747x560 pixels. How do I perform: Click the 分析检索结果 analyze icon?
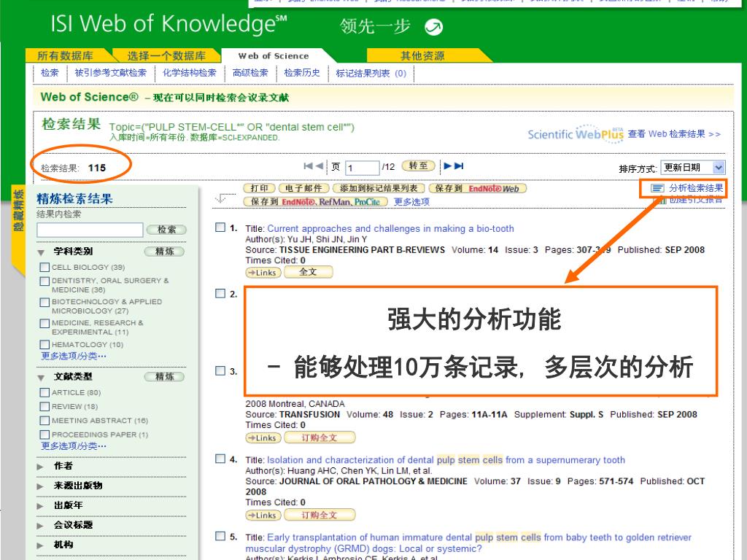coord(657,188)
